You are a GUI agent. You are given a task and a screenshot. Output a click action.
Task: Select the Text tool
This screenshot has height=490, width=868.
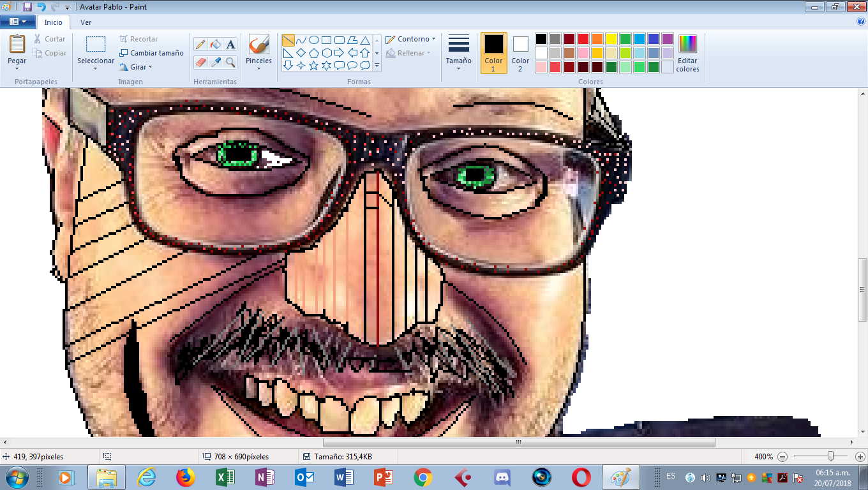231,45
